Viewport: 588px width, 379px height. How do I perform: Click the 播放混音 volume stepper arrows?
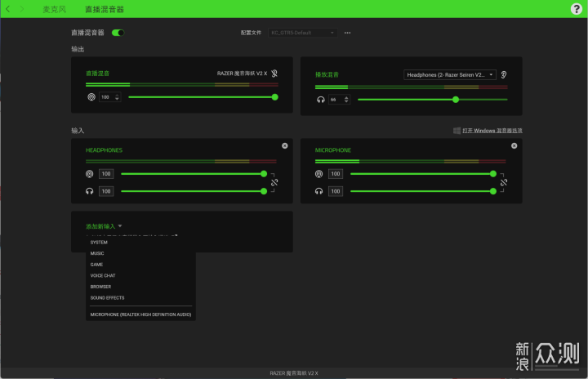346,100
